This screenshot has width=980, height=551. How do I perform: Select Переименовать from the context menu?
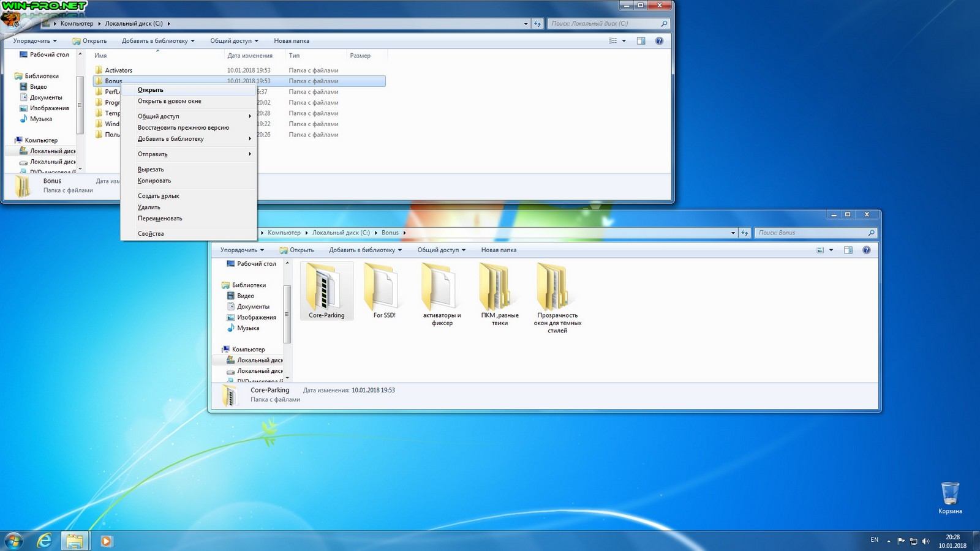[160, 219]
